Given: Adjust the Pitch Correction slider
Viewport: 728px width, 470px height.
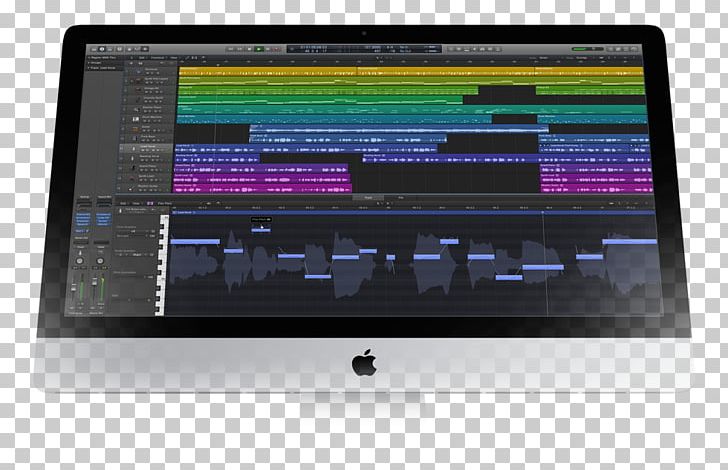Looking at the screenshot, I should coord(130,277).
